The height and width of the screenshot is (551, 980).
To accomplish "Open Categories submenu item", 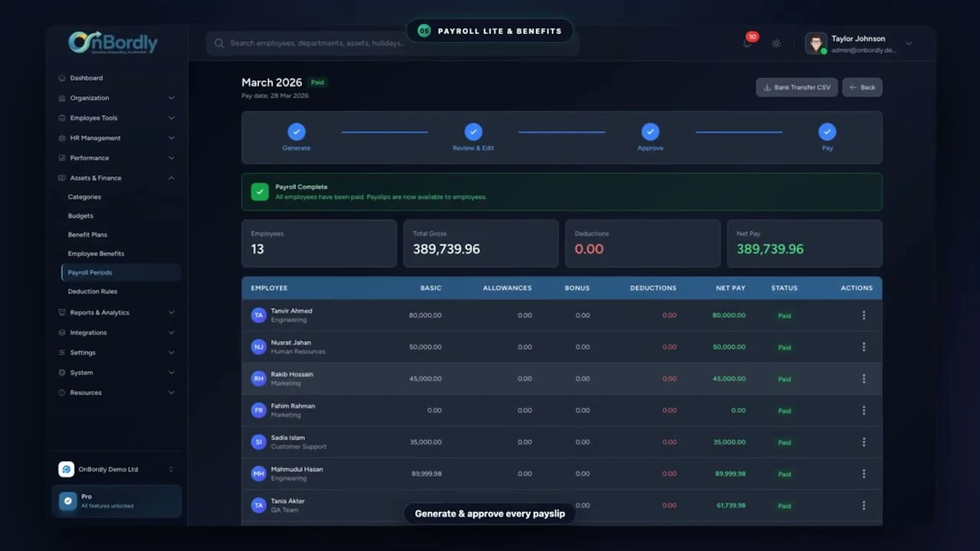I will click(85, 197).
